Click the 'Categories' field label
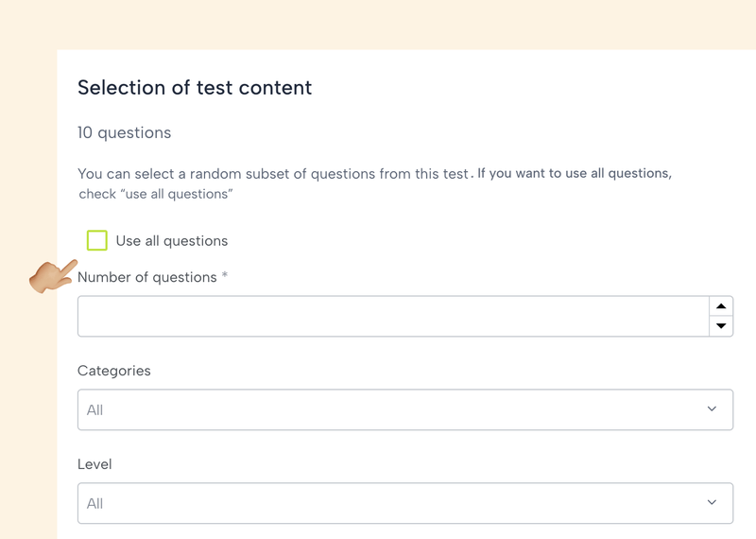 113,371
